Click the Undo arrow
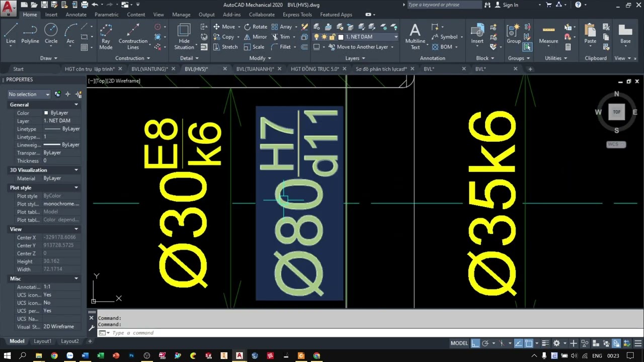 95,5
